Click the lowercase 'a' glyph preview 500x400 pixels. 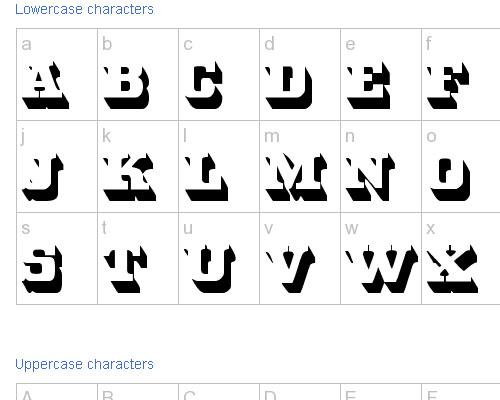tap(46, 86)
